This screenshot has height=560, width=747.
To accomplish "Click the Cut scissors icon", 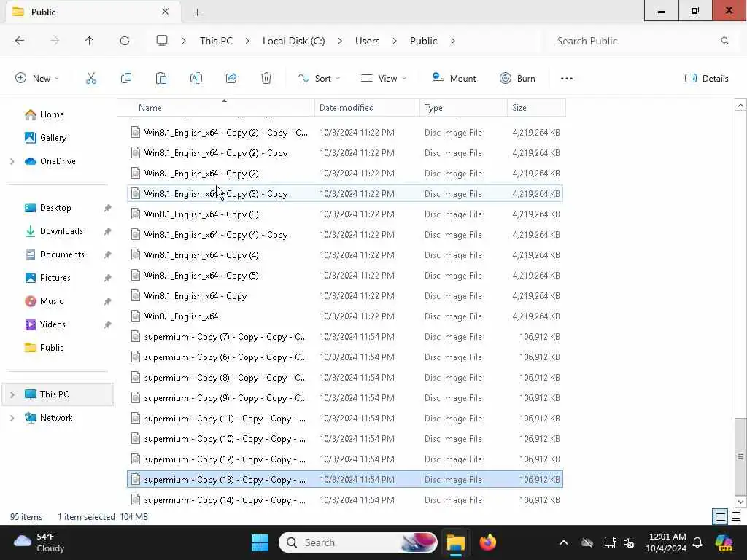I will pyautogui.click(x=91, y=79).
